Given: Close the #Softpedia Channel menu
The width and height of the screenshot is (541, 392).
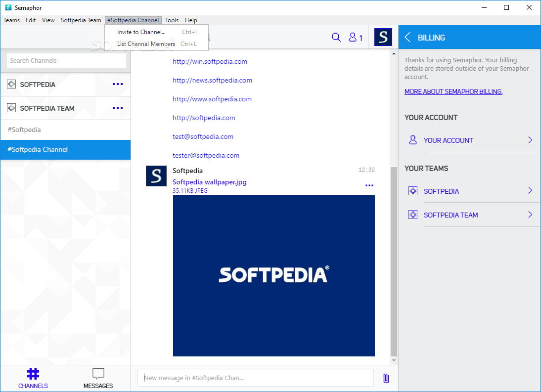Looking at the screenshot, I should click(x=133, y=20).
